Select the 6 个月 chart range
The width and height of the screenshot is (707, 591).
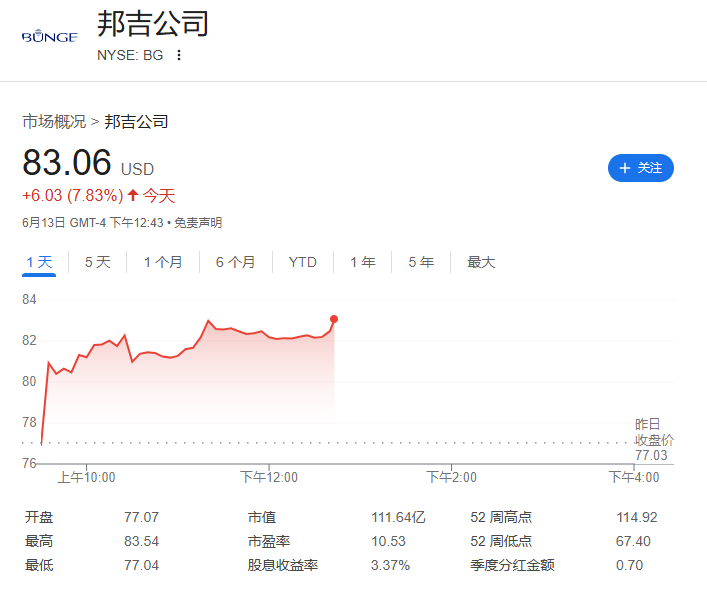[x=235, y=262]
